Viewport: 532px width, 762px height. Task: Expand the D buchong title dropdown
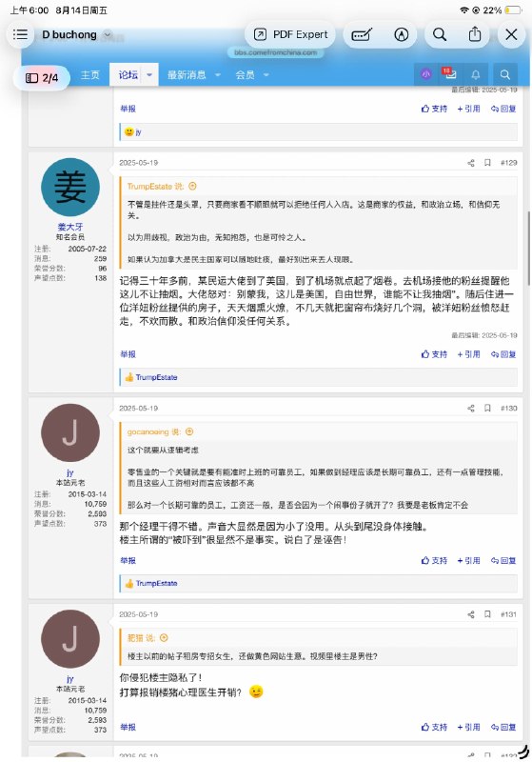(x=108, y=34)
